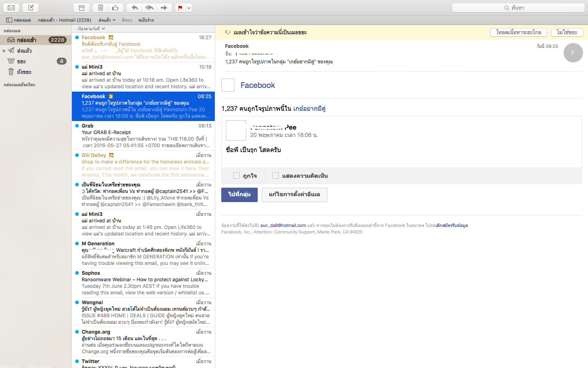Open the M Generation email
The width and height of the screenshot is (588, 368).
pos(143,253)
